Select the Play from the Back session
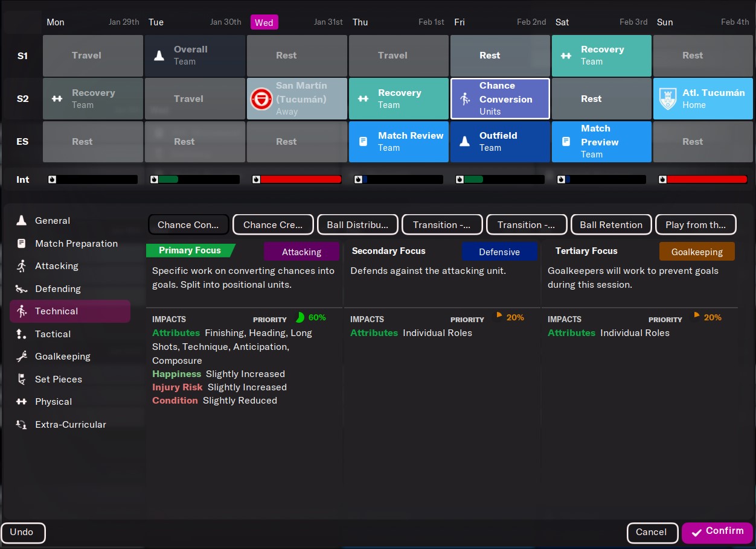756x549 pixels. [x=696, y=225]
